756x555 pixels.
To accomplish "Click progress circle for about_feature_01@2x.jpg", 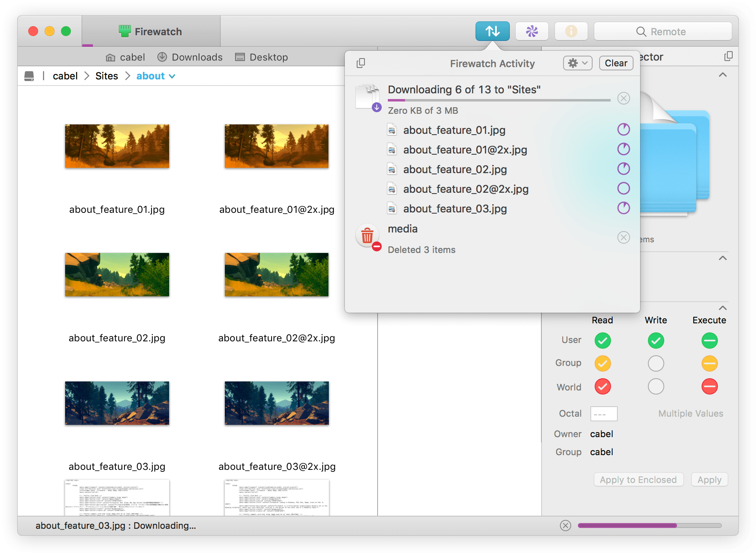I will click(623, 149).
